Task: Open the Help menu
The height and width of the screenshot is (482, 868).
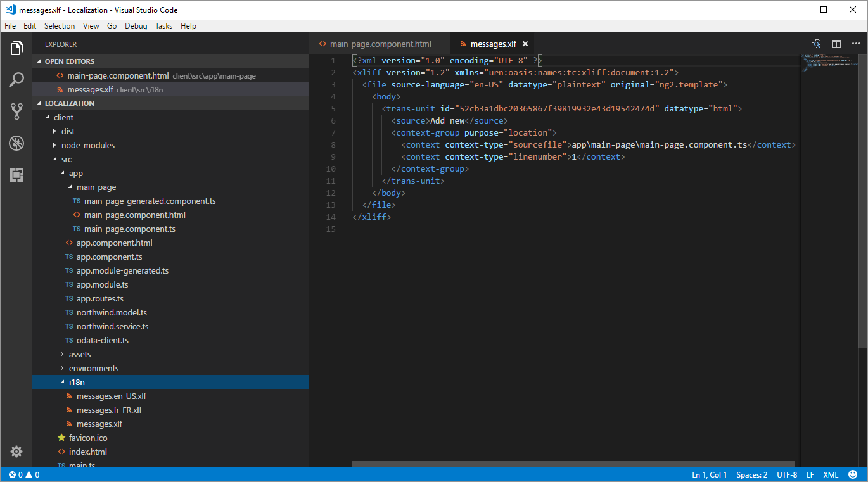Action: [x=188, y=26]
